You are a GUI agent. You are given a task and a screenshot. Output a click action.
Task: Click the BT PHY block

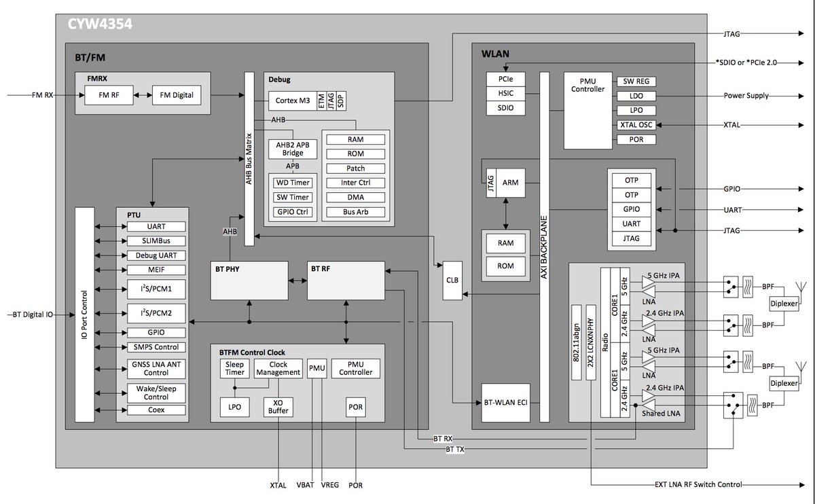click(249, 279)
